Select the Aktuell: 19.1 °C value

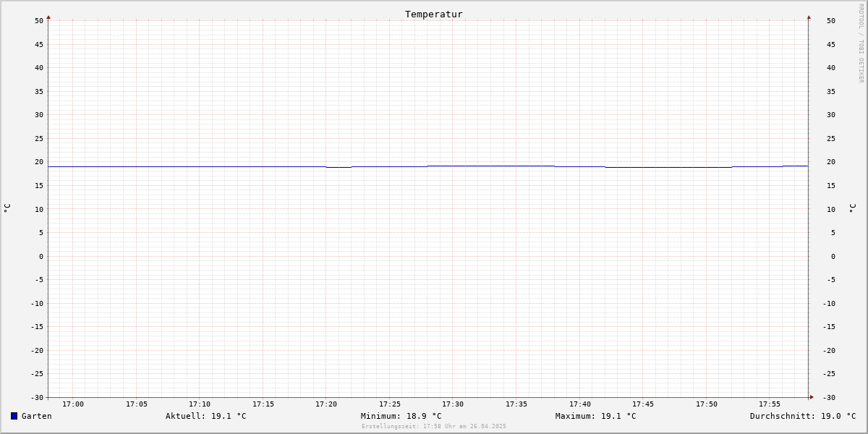(205, 416)
